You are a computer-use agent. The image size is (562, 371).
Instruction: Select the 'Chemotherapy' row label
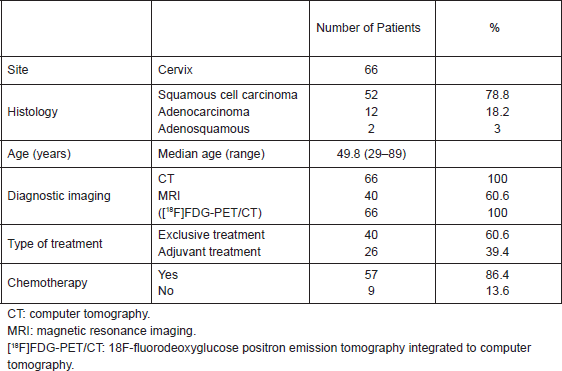(47, 282)
